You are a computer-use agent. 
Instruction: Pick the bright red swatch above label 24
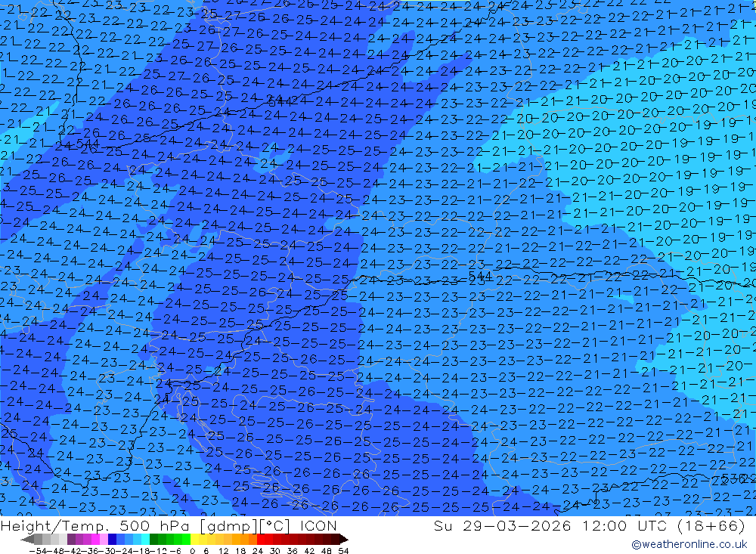261,539
